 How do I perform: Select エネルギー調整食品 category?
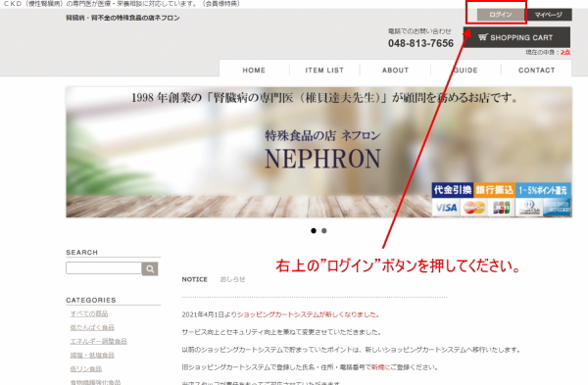click(x=98, y=341)
